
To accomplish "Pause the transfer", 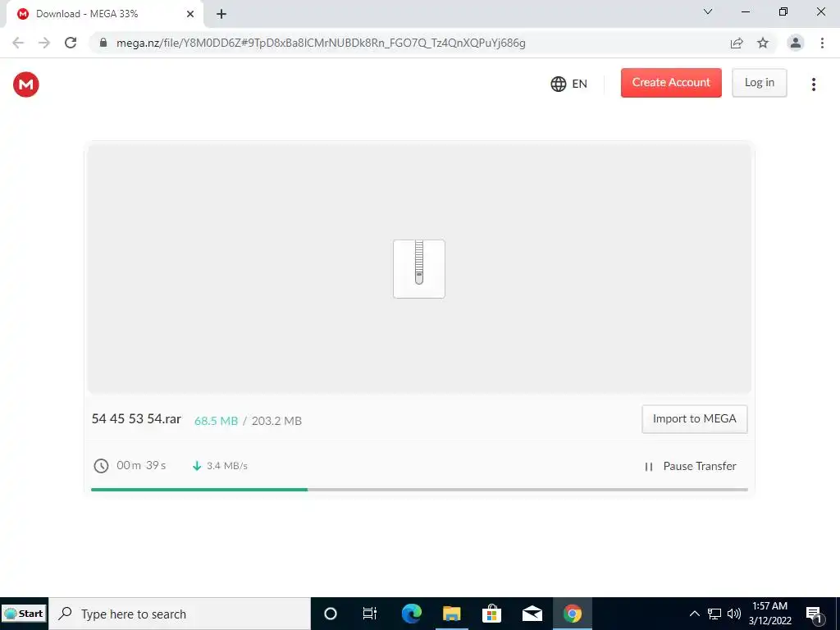I will pos(690,466).
